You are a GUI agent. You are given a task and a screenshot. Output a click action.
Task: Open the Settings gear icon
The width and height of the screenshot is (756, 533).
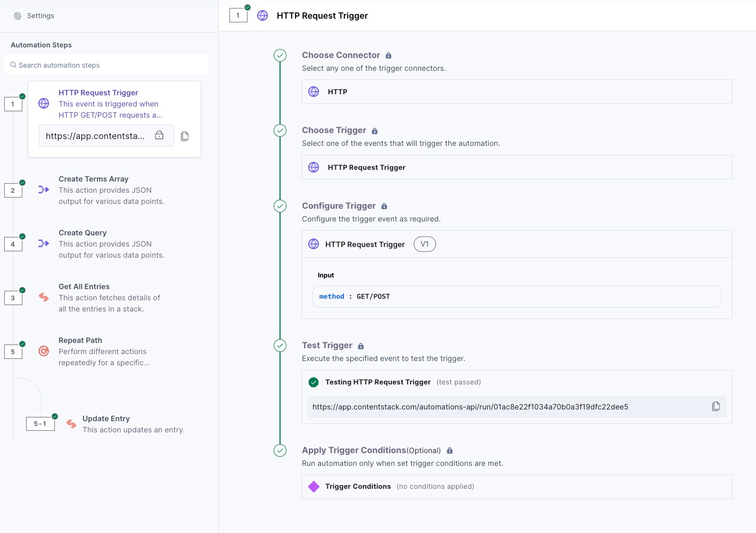(18, 16)
